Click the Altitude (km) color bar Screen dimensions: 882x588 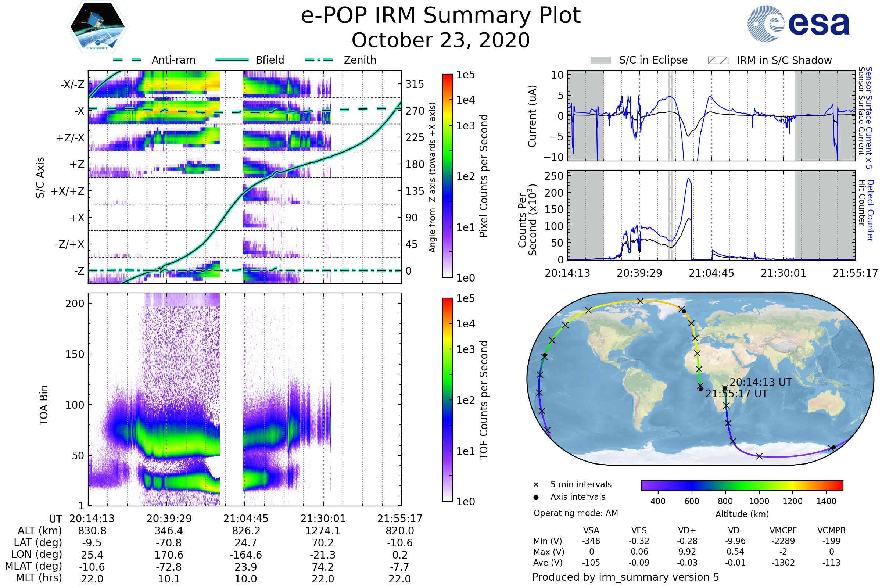pos(742,485)
